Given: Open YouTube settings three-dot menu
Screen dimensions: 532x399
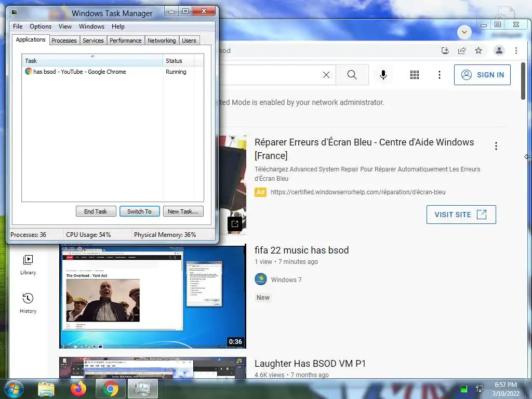Looking at the screenshot, I should [x=440, y=75].
